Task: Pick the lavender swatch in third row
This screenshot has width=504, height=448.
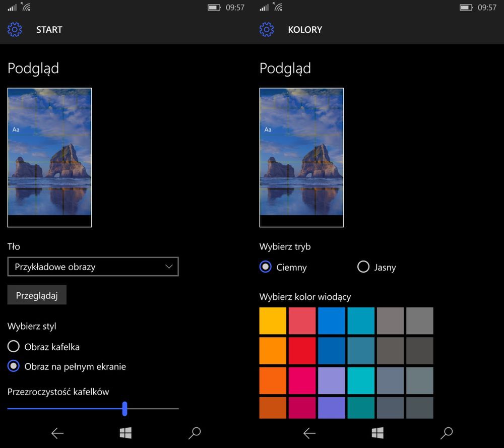Action: click(332, 380)
